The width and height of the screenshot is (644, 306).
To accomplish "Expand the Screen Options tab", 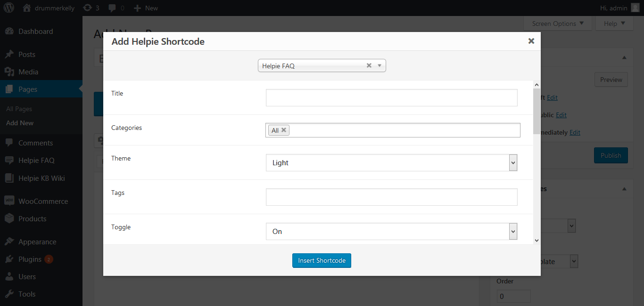I will (558, 24).
